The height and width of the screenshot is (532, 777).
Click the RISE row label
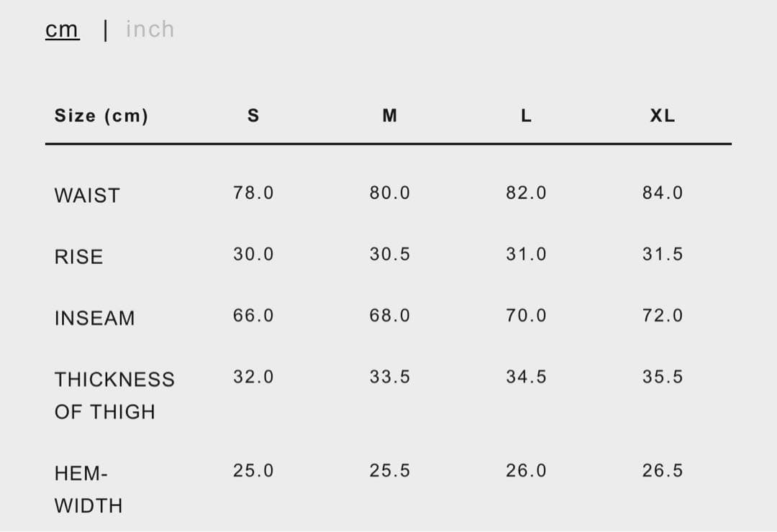pyautogui.click(x=78, y=257)
